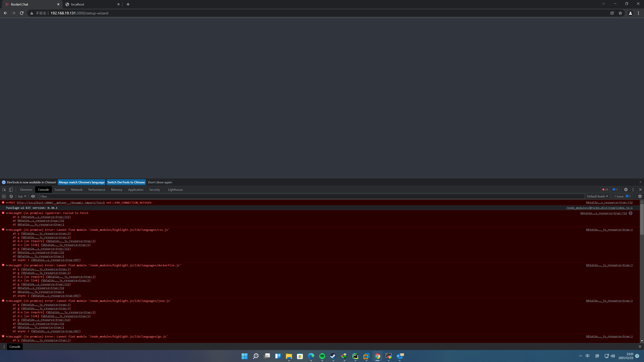Show the console sidebar panel
644x362 pixels.
tap(4, 196)
